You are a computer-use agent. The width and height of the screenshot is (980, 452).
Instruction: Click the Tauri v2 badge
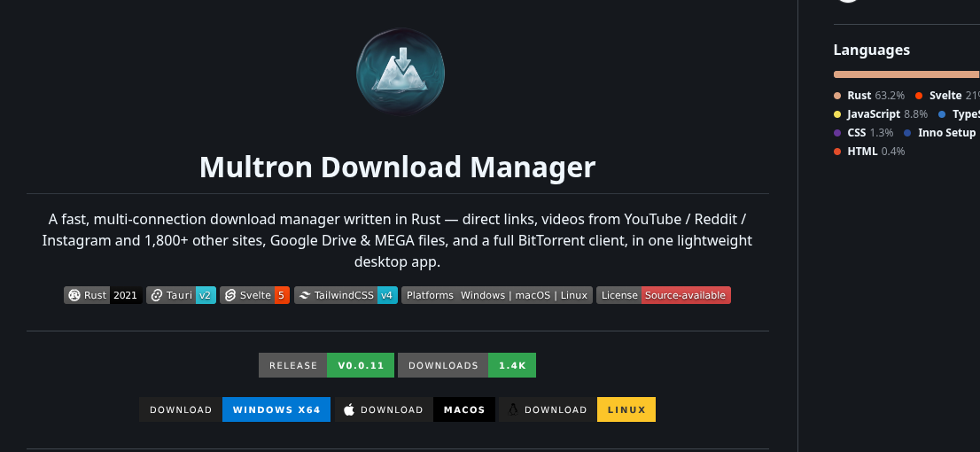point(182,295)
